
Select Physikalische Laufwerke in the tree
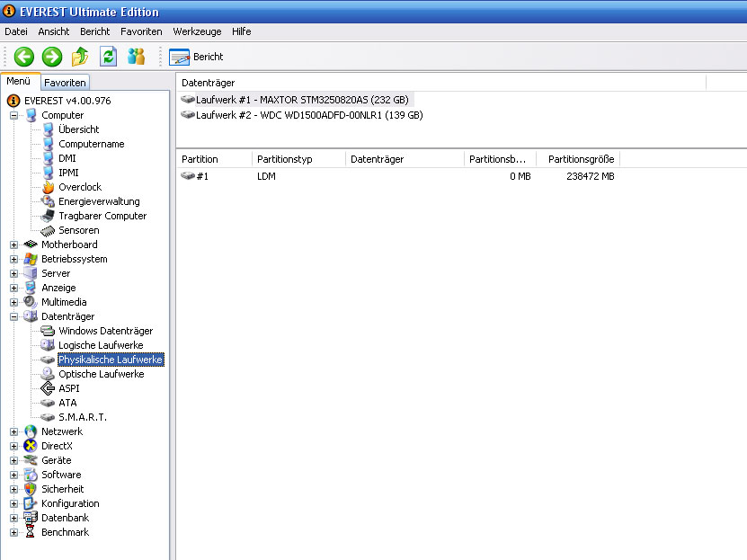[x=111, y=360]
